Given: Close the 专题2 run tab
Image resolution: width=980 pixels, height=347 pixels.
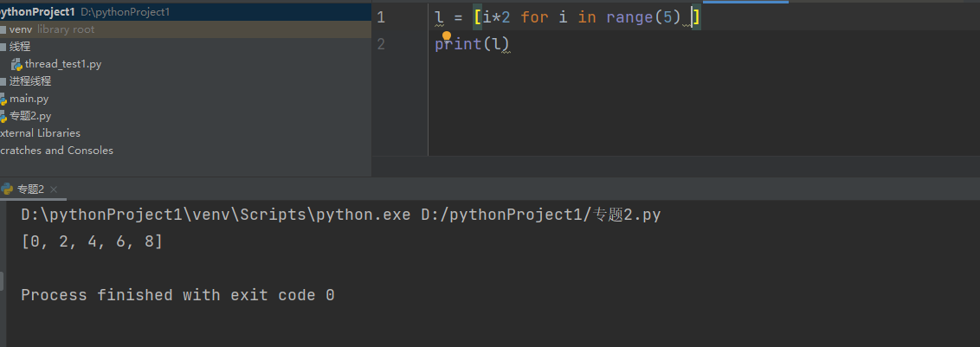Looking at the screenshot, I should pyautogui.click(x=54, y=190).
